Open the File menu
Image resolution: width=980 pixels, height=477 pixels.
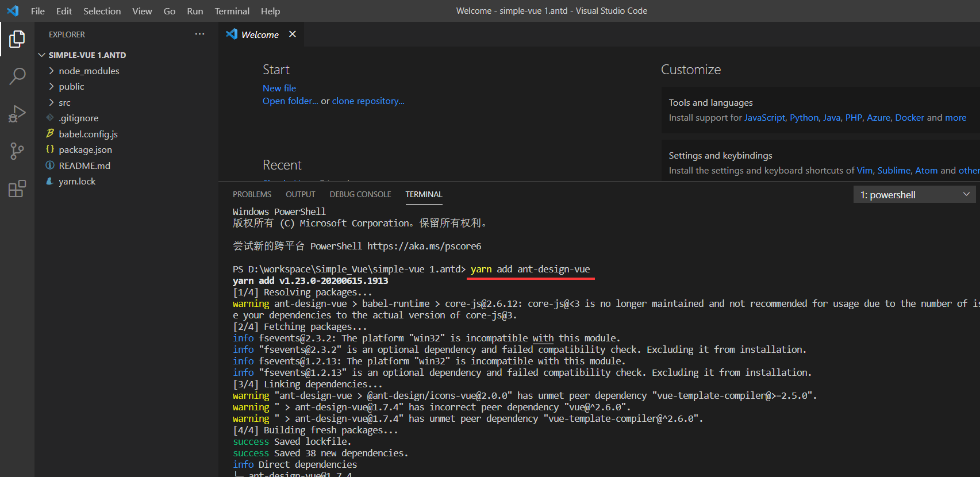click(x=38, y=11)
